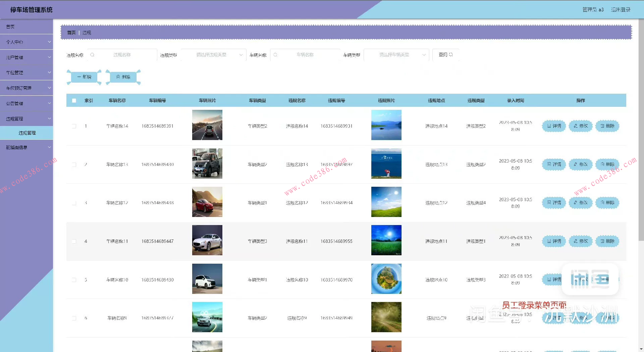Toggle the select-all checkbox in table header
The height and width of the screenshot is (352, 644).
click(x=74, y=100)
